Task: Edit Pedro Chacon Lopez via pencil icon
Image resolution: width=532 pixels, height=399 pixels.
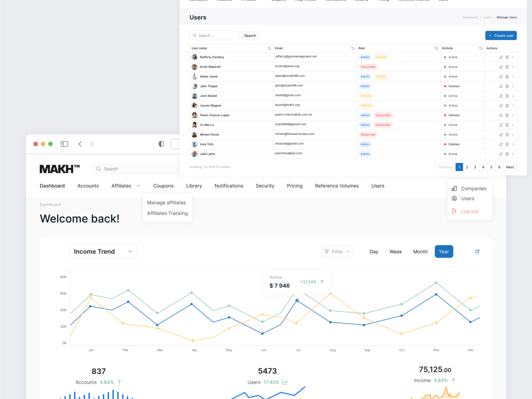Action: tap(501, 115)
